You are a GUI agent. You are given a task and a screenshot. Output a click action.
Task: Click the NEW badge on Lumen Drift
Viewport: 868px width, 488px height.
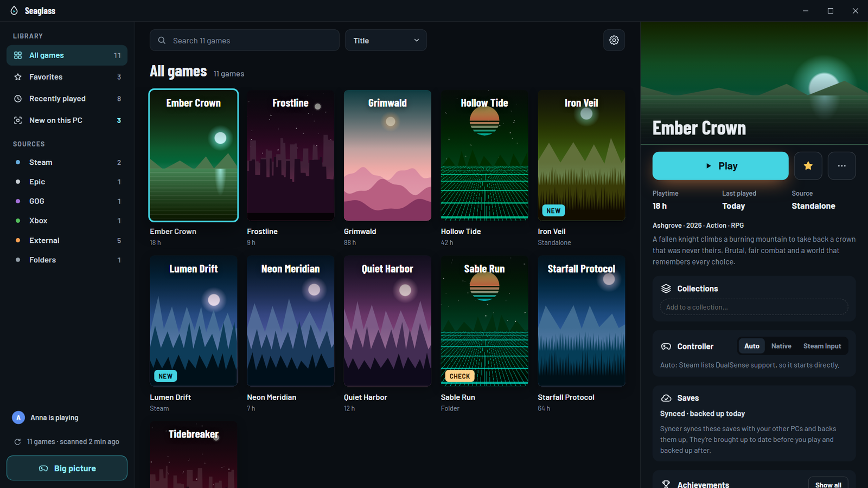[x=165, y=376]
